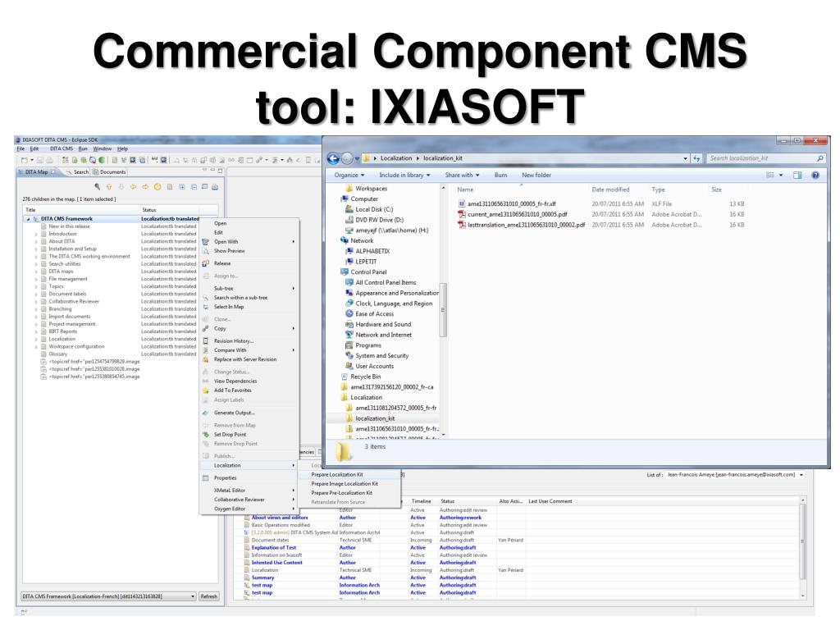Viewport: 840px width, 630px height.
Task: Click 'About views and editors' in task list
Action: pos(280,518)
